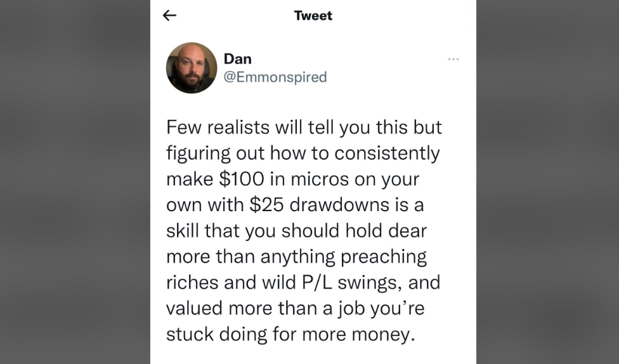The width and height of the screenshot is (619, 364).
Task: Open the @Emmonspired handle link
Action: [x=275, y=77]
